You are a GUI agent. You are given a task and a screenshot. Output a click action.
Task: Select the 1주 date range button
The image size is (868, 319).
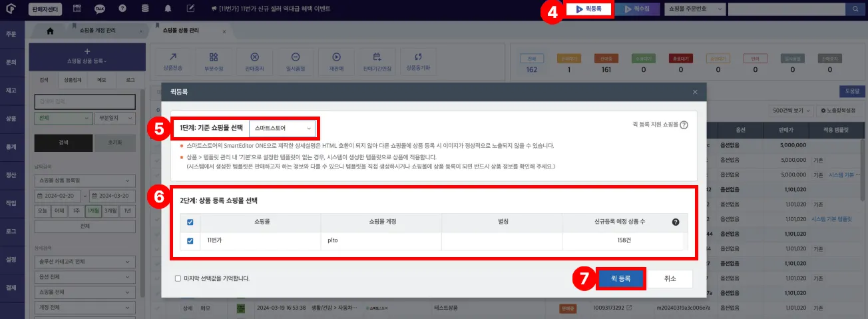[77, 211]
